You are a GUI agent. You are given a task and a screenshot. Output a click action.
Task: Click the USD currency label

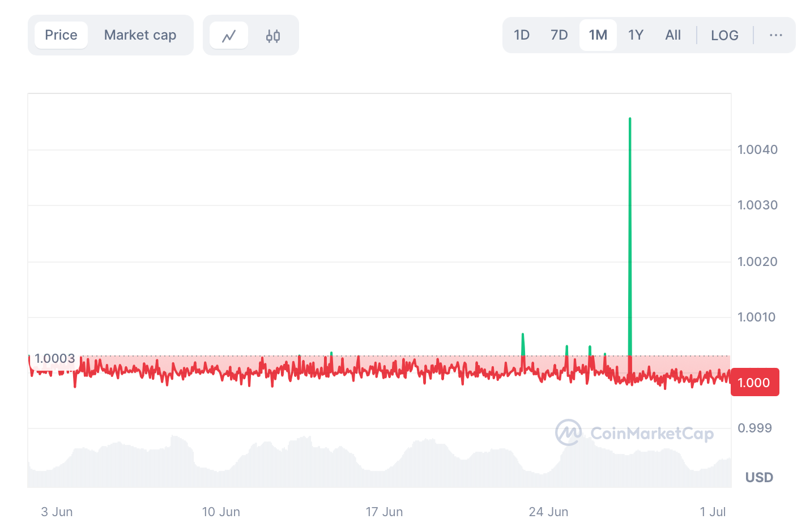tap(758, 477)
